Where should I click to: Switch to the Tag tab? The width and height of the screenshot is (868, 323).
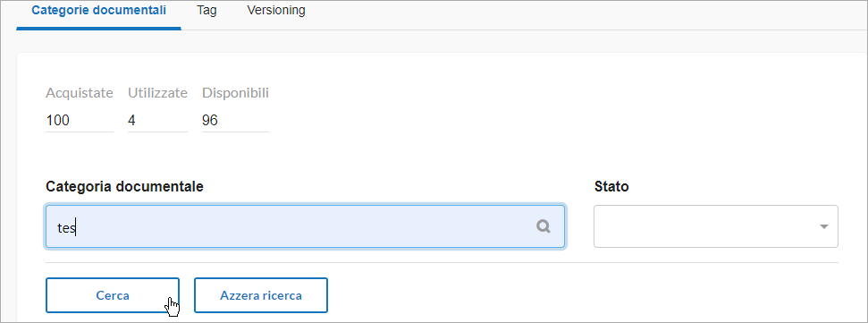206,11
